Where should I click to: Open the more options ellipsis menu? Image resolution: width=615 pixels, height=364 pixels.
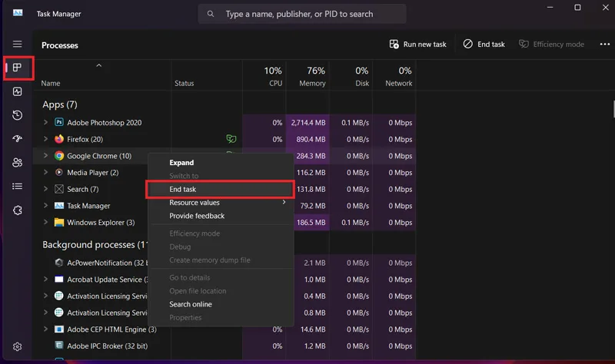[604, 45]
